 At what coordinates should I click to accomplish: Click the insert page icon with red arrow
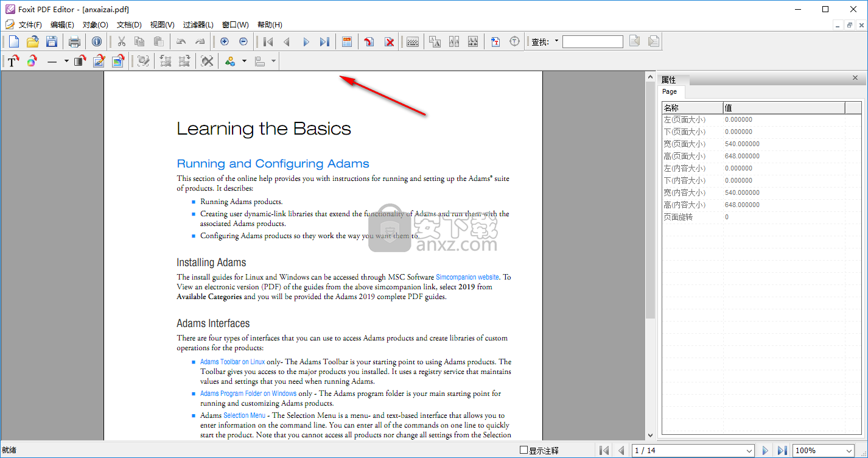(369, 41)
